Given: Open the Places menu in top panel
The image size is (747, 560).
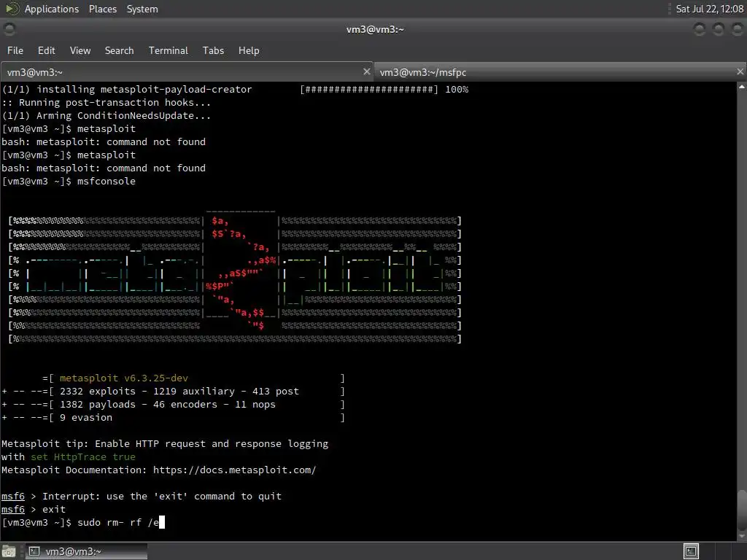Looking at the screenshot, I should click(x=102, y=9).
